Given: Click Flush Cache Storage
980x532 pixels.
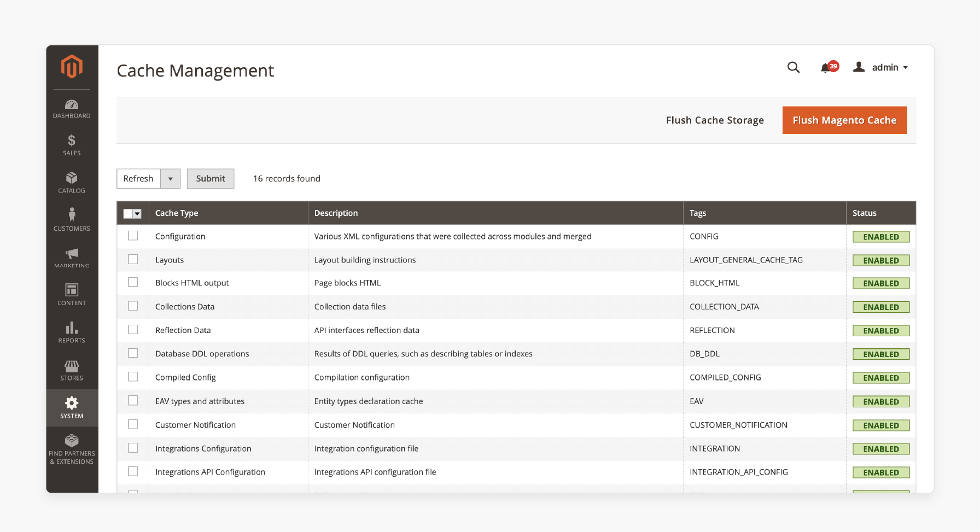Looking at the screenshot, I should coord(715,120).
